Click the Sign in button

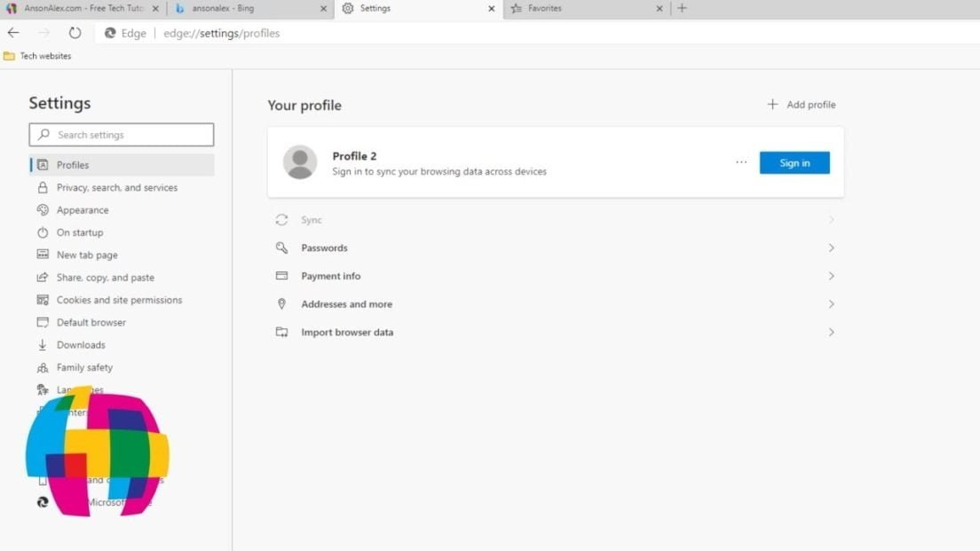(794, 162)
